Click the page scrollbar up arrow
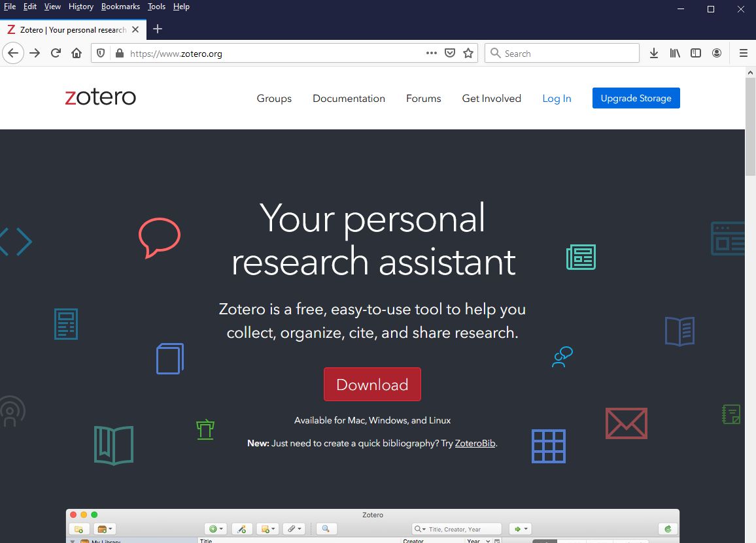756x543 pixels. [x=750, y=73]
